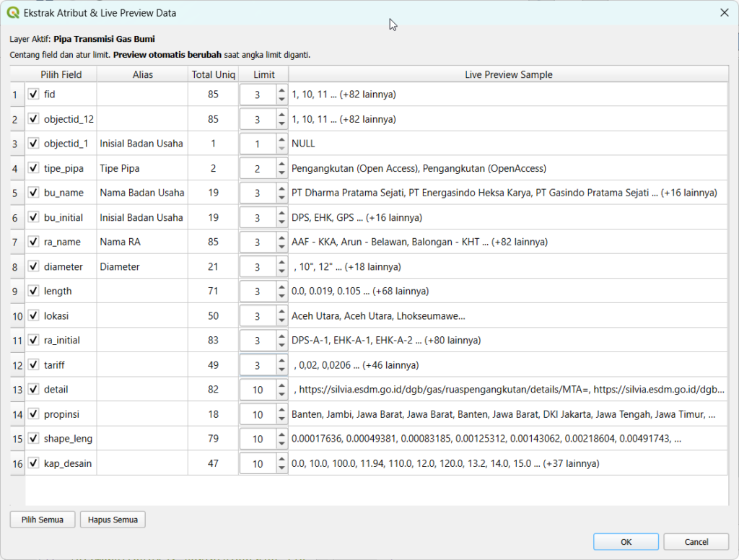This screenshot has height=560, width=739.
Task: Decrease limit for kap_desain row
Action: pos(281,468)
